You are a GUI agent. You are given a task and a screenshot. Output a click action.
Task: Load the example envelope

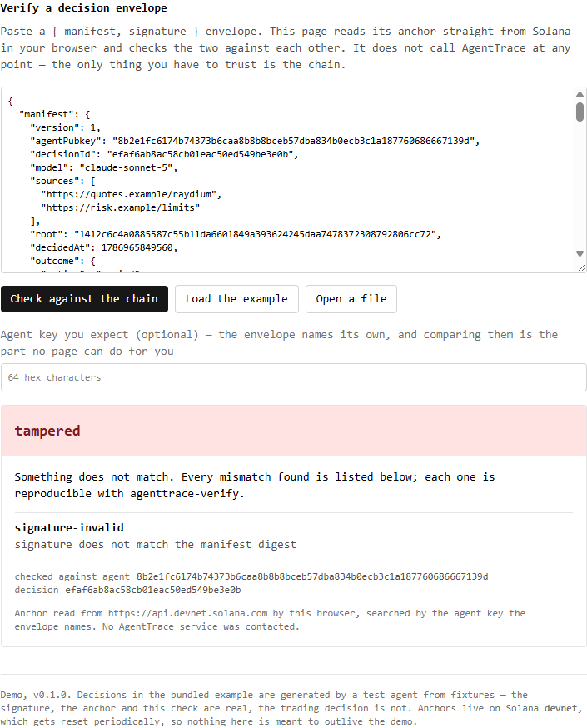point(236,299)
